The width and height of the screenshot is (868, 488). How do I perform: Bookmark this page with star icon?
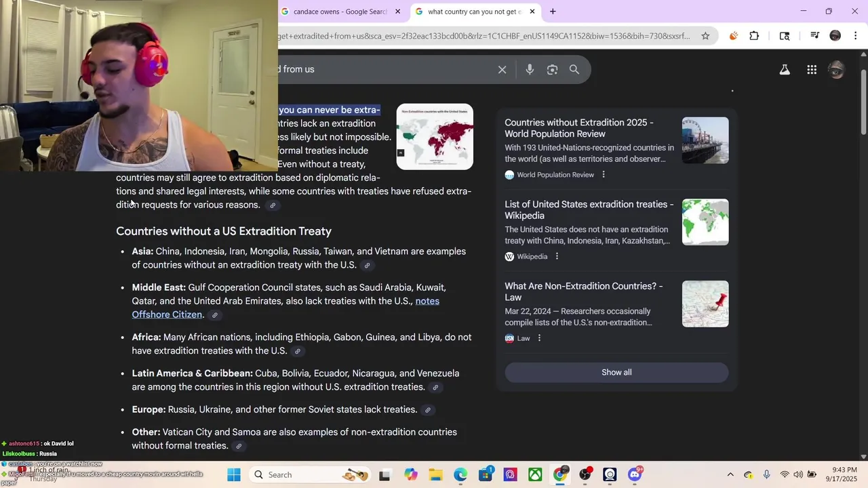click(705, 36)
